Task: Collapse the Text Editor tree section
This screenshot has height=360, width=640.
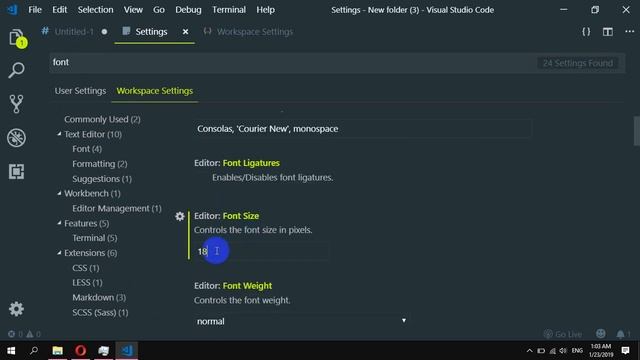Action: tap(59, 134)
